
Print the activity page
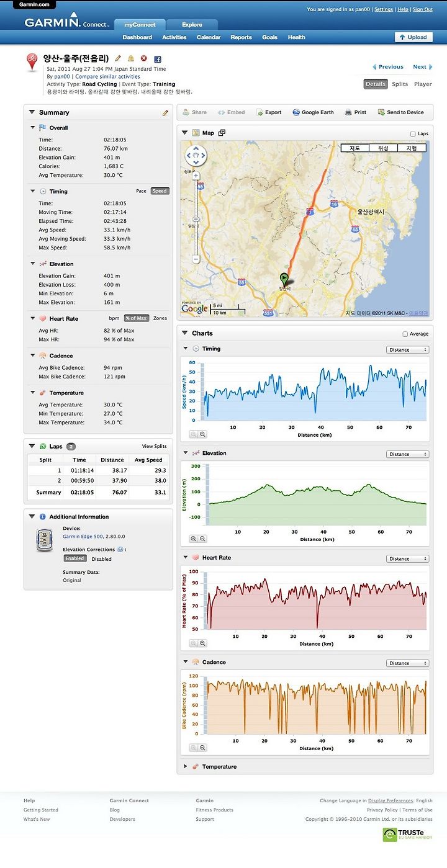pos(356,112)
